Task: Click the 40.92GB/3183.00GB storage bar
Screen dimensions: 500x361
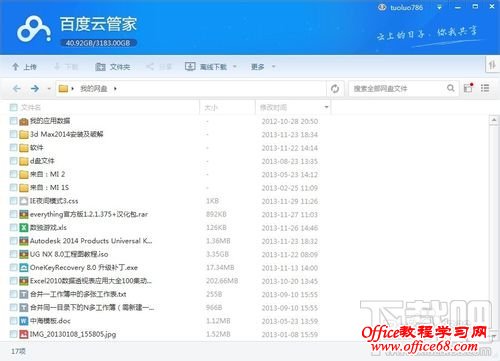Action: pos(98,43)
